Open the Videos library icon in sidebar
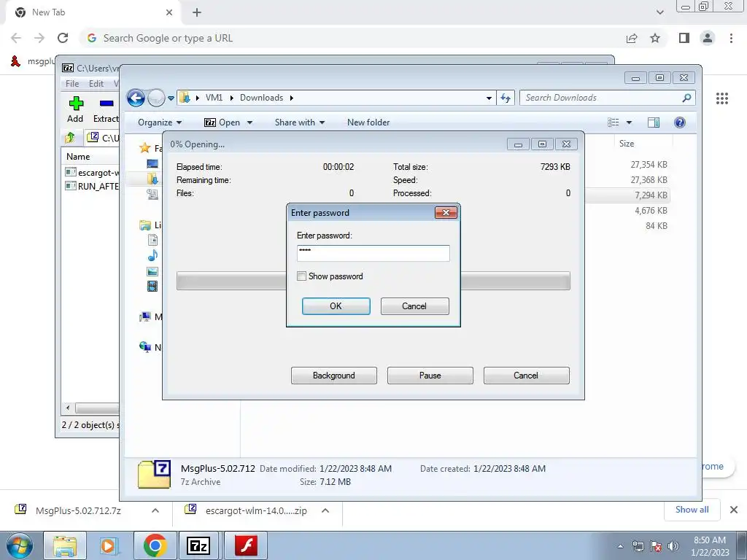This screenshot has width=747, height=560. pyautogui.click(x=152, y=286)
